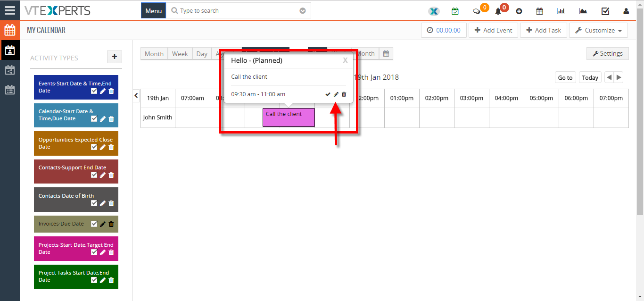The width and height of the screenshot is (644, 301).
Task: Click the search input field
Action: click(x=238, y=11)
